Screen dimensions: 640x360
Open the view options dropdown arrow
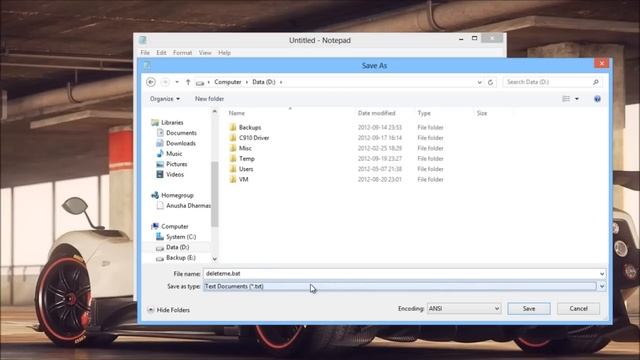click(x=577, y=99)
